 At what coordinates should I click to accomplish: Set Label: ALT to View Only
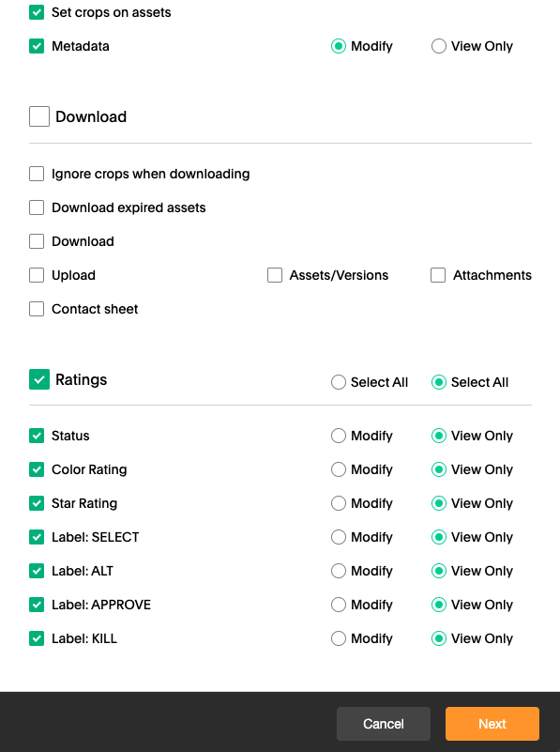(x=438, y=571)
